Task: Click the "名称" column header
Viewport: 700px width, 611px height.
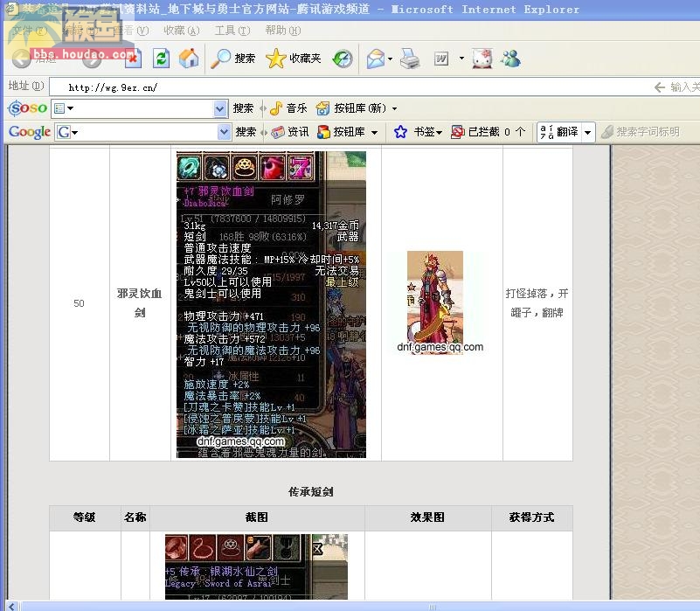Action: pyautogui.click(x=135, y=517)
